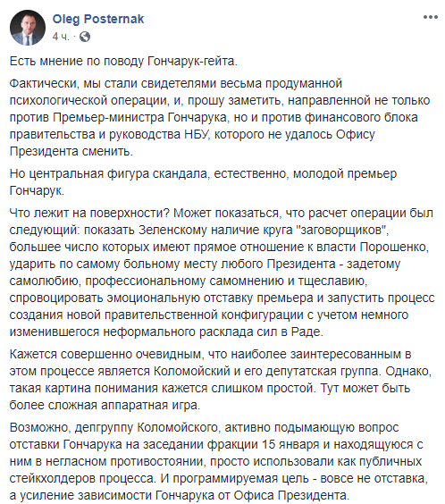
Task: Click the name "Зеленскому" in the post
Action: (173, 231)
